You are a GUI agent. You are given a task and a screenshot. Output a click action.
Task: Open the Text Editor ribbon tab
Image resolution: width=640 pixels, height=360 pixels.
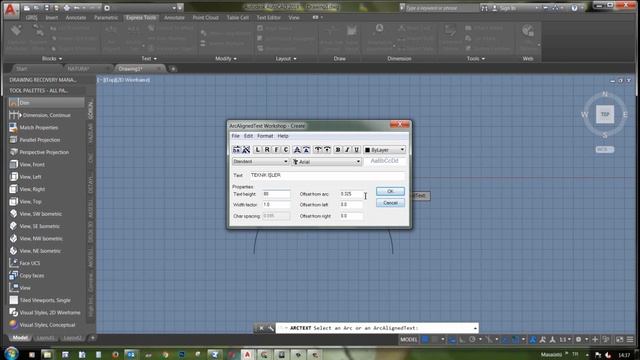pos(269,18)
